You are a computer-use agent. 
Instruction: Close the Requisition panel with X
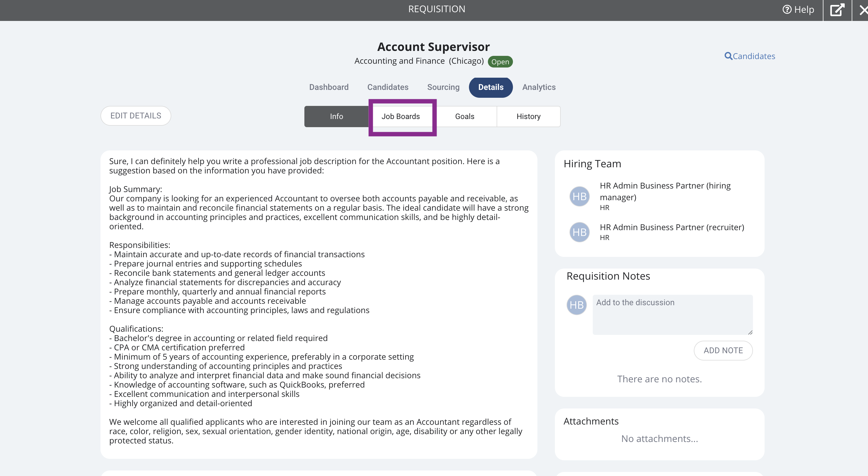862,10
